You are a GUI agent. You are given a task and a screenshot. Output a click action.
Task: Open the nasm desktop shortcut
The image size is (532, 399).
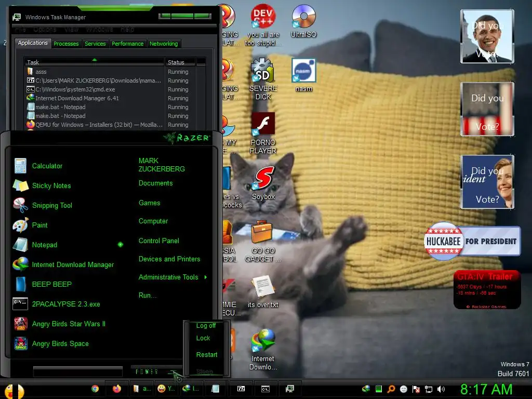point(303,75)
